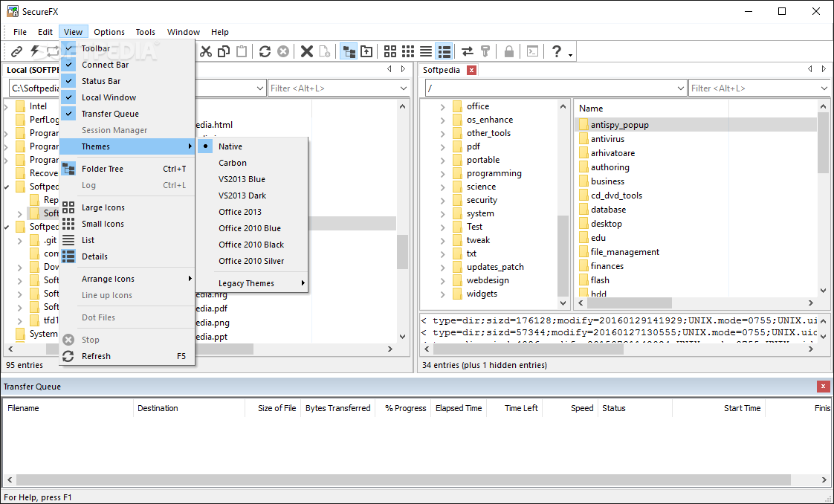Open the Legacy Themes submenu
The width and height of the screenshot is (834, 504).
pyautogui.click(x=252, y=283)
